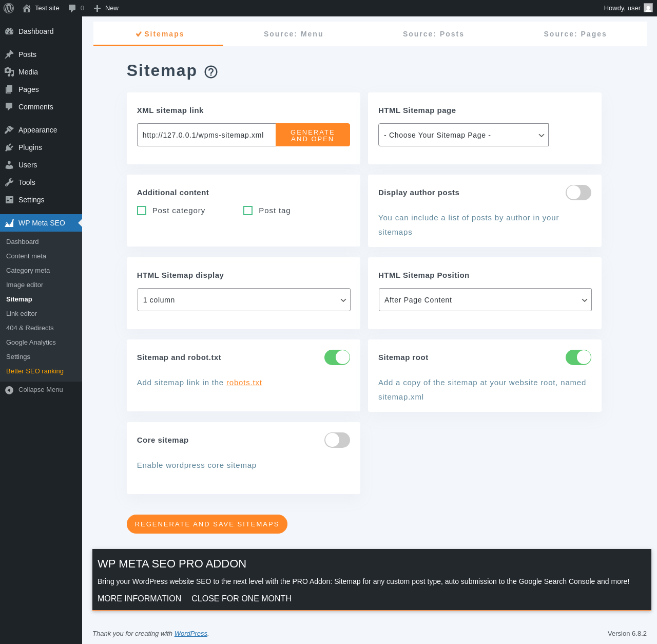657x644 pixels.
Task: Click Regenerate and Save Sitemaps button
Action: pos(207,524)
